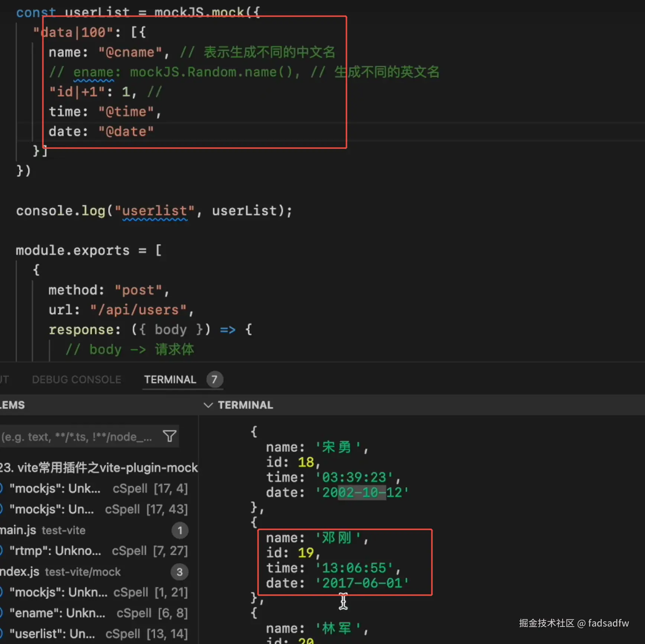Screen dimensions: 645x644
Task: Click the "userlist" string in console.log
Action: 155,211
